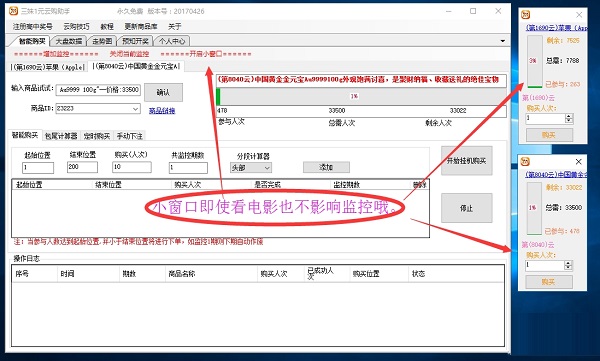
Task: Select the top 智能购买 tab beside 大盘数据
Action: point(32,41)
